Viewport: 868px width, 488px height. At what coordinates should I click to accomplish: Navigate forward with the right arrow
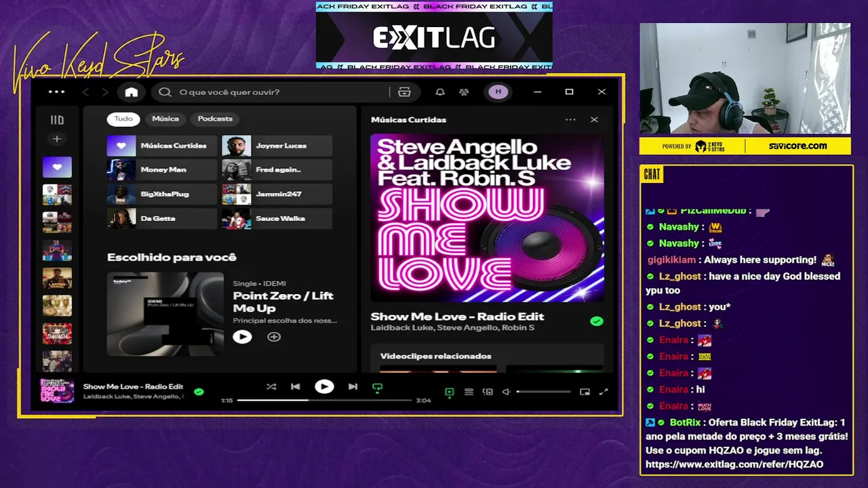pos(104,92)
